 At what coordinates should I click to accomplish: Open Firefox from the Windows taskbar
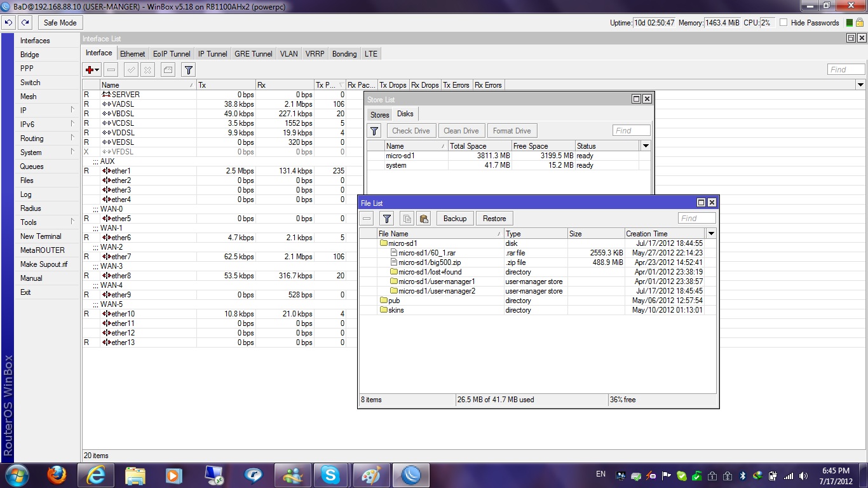point(57,475)
